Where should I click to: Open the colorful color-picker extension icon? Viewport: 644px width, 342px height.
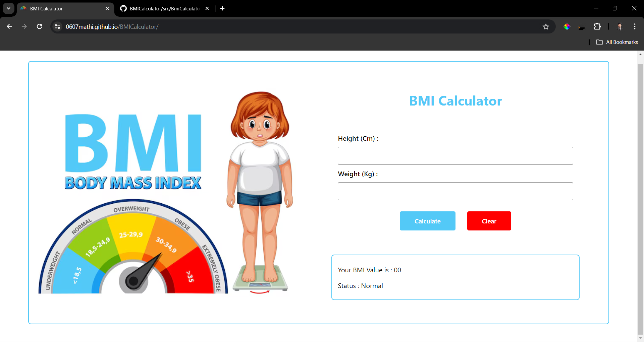click(x=567, y=26)
